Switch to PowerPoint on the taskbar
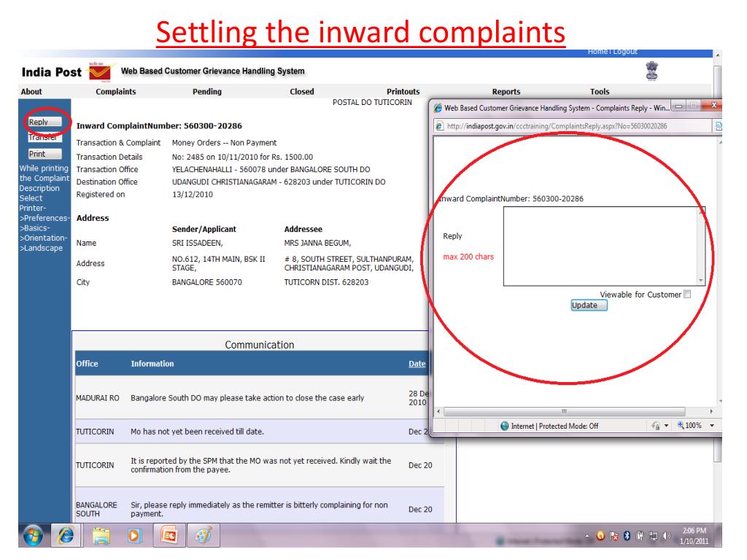 (x=169, y=536)
